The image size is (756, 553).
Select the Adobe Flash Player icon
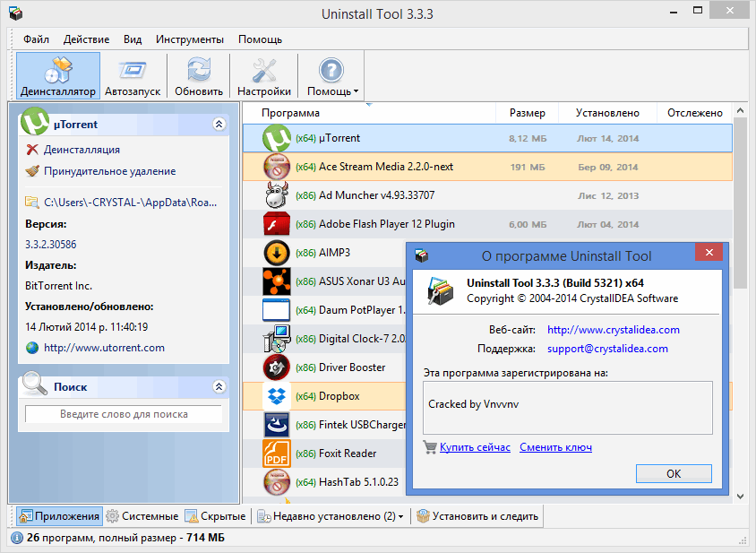276,224
